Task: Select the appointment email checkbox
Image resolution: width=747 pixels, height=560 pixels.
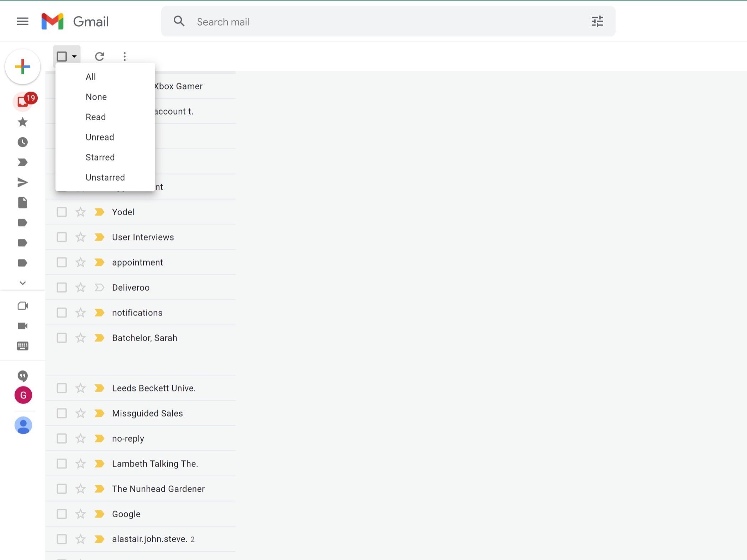Action: tap(62, 263)
